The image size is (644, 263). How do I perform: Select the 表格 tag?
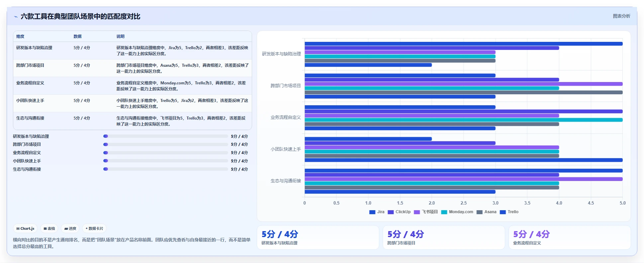coord(49,228)
